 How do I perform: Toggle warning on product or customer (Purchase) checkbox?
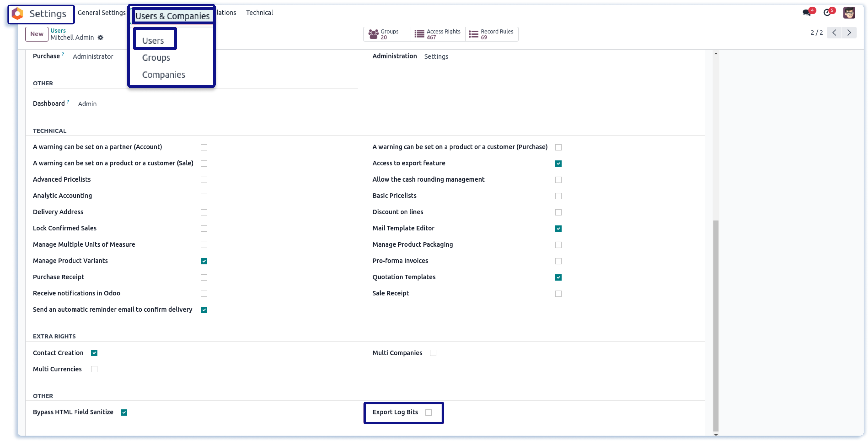pos(558,147)
